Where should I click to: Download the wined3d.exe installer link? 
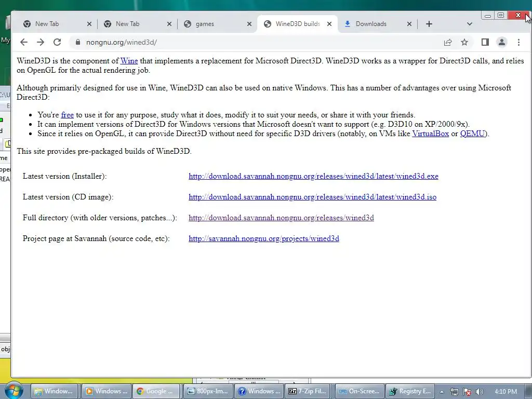[313, 177]
